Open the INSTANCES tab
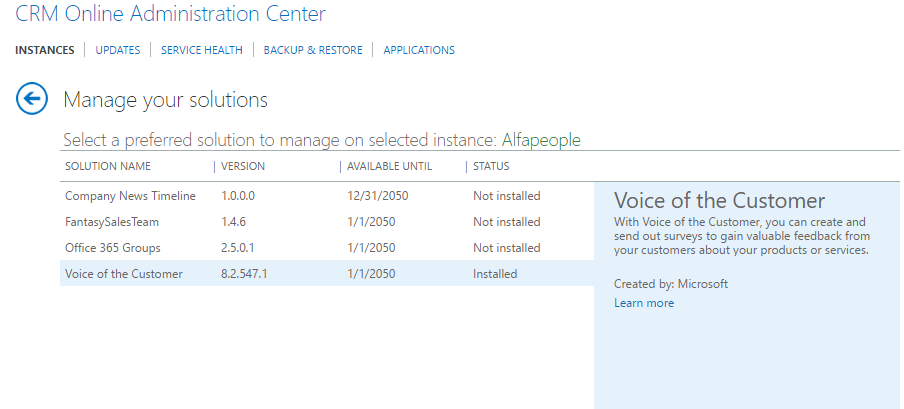 (x=44, y=50)
